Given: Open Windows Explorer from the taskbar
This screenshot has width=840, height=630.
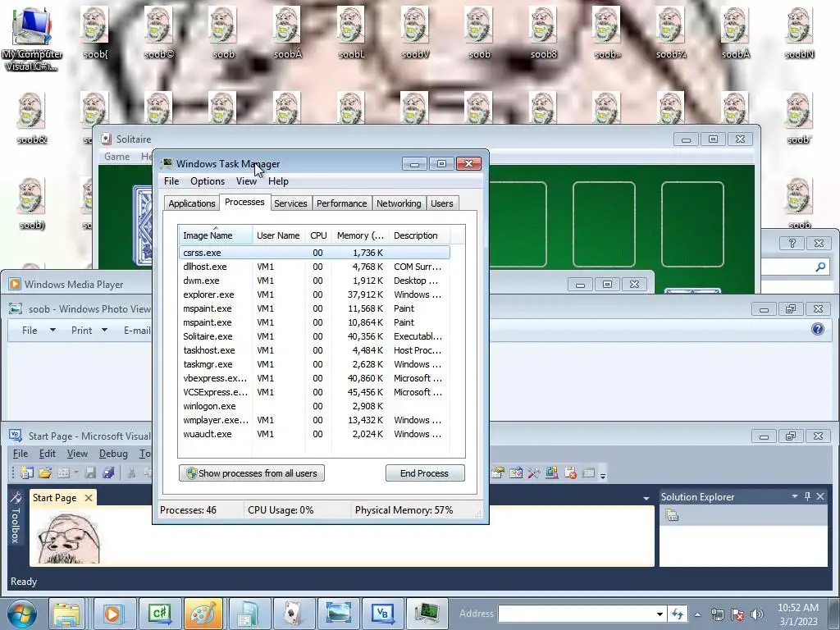Looking at the screenshot, I should [x=66, y=614].
